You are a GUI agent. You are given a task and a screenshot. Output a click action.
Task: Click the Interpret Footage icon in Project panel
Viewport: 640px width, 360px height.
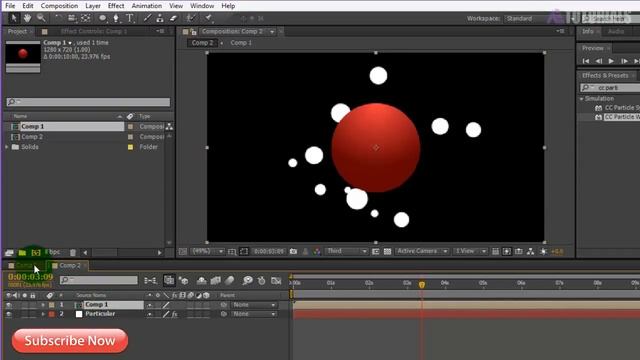(9, 253)
